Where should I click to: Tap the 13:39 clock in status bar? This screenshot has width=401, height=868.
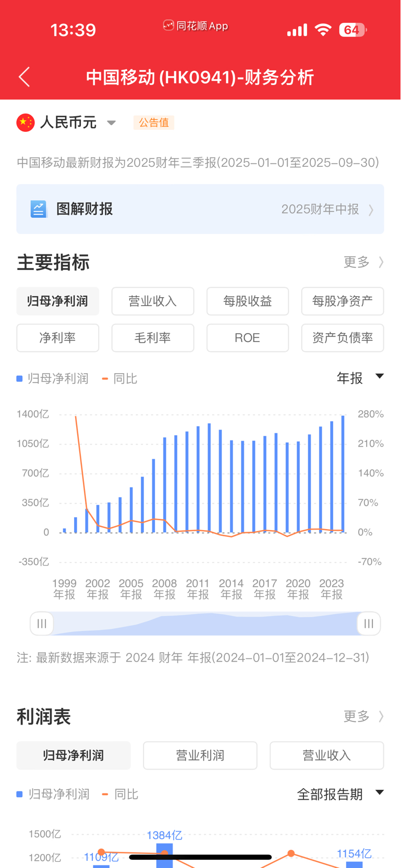tap(73, 30)
